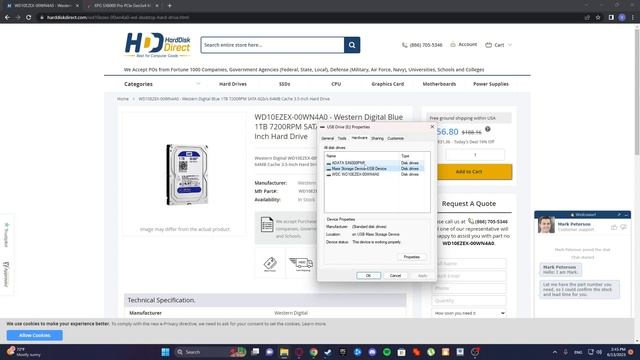Close the USB Drive Properties dialog
Viewport: 640px width, 360px height.
pyautogui.click(x=432, y=127)
